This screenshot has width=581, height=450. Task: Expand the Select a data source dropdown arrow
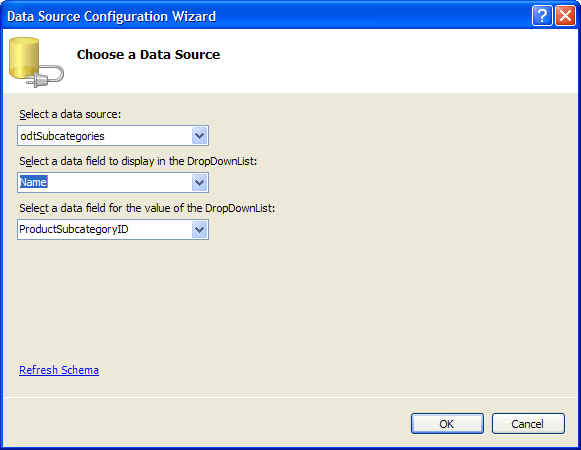coord(199,136)
